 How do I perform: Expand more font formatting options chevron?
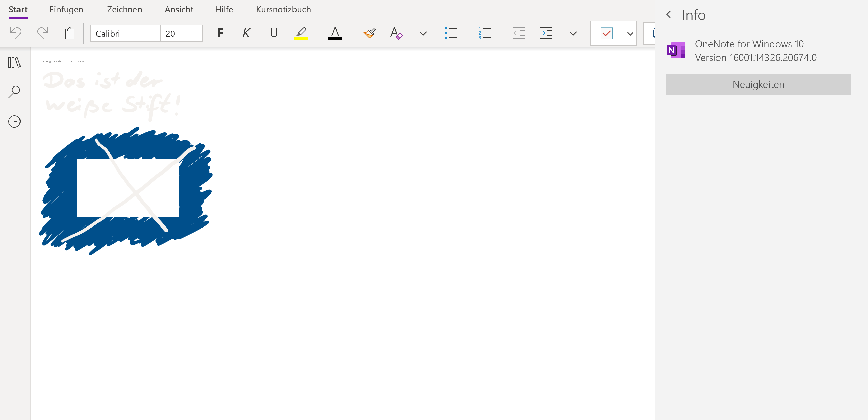point(423,33)
